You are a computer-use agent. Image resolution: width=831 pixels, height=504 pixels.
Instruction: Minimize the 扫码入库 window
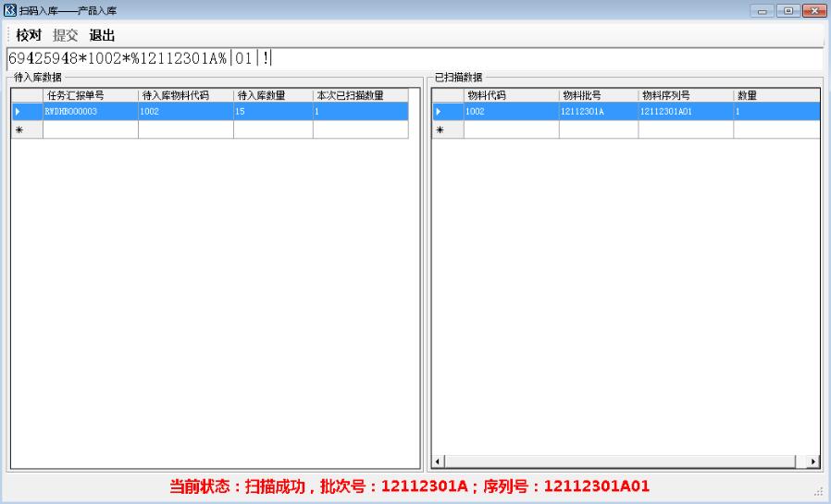(763, 10)
